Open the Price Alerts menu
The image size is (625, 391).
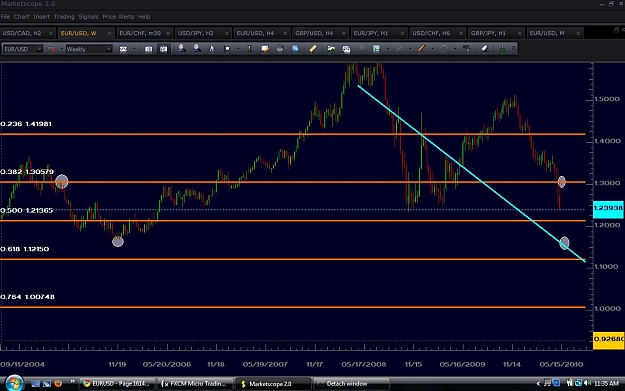[x=118, y=17]
